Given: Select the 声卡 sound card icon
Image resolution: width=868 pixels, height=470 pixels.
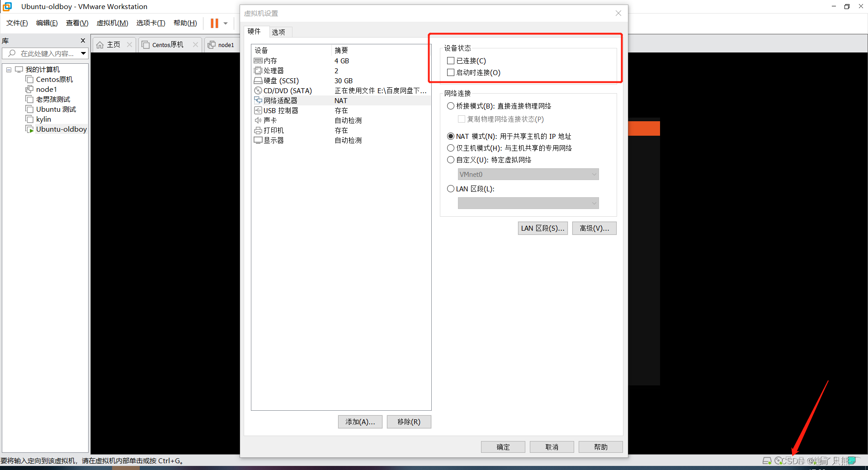Looking at the screenshot, I should 258,120.
